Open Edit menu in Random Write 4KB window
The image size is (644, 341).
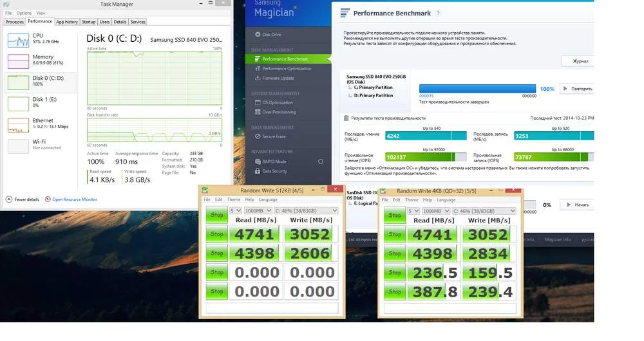[x=396, y=200]
